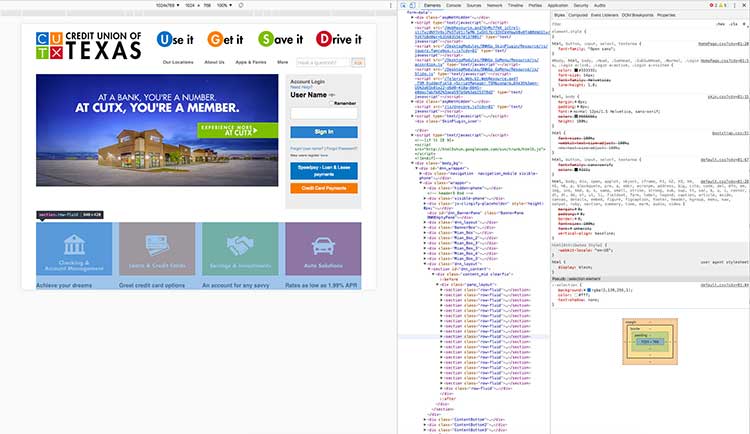The image size is (750, 434).
Task: Tick the Remember checkbox in Account Login
Action: click(331, 103)
